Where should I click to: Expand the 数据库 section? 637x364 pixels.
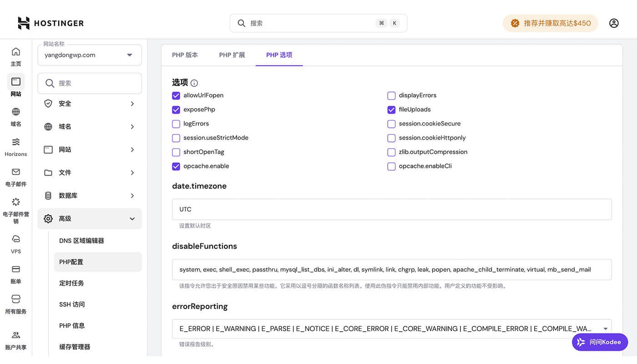click(x=89, y=195)
